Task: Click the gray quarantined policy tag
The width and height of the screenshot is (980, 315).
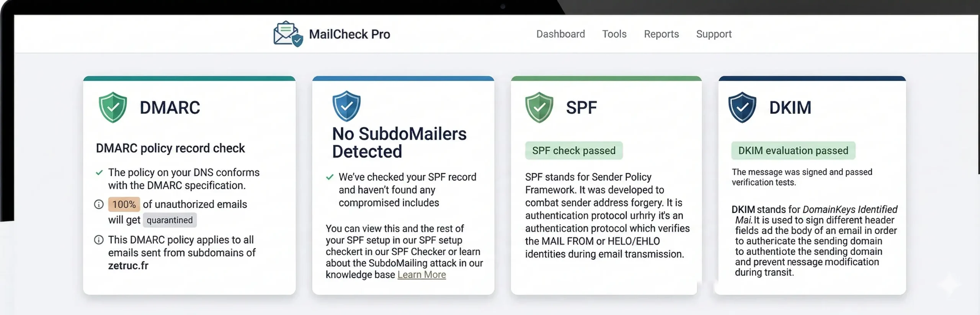Action: tap(170, 220)
